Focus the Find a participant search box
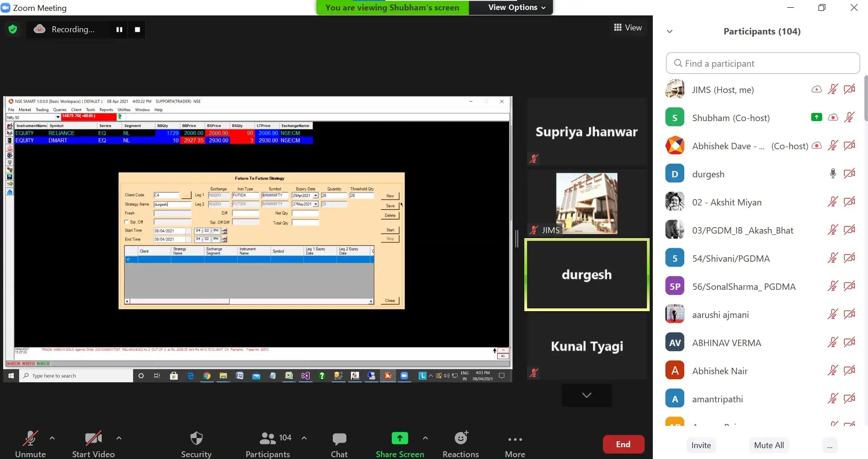The width and height of the screenshot is (868, 459). (763, 63)
